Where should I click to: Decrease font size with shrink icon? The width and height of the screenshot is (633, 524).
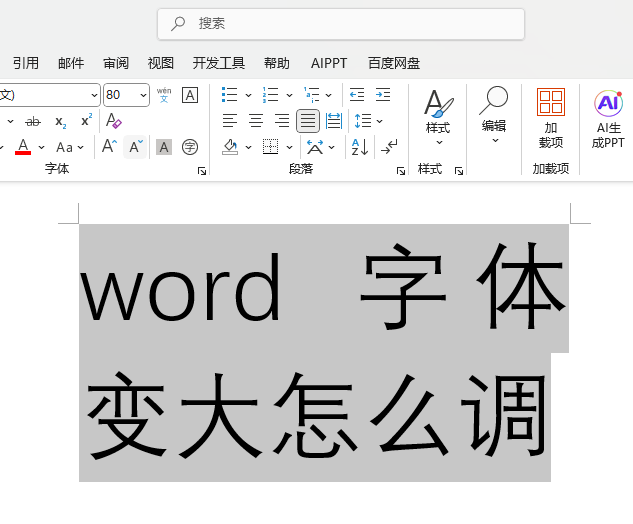point(136,147)
